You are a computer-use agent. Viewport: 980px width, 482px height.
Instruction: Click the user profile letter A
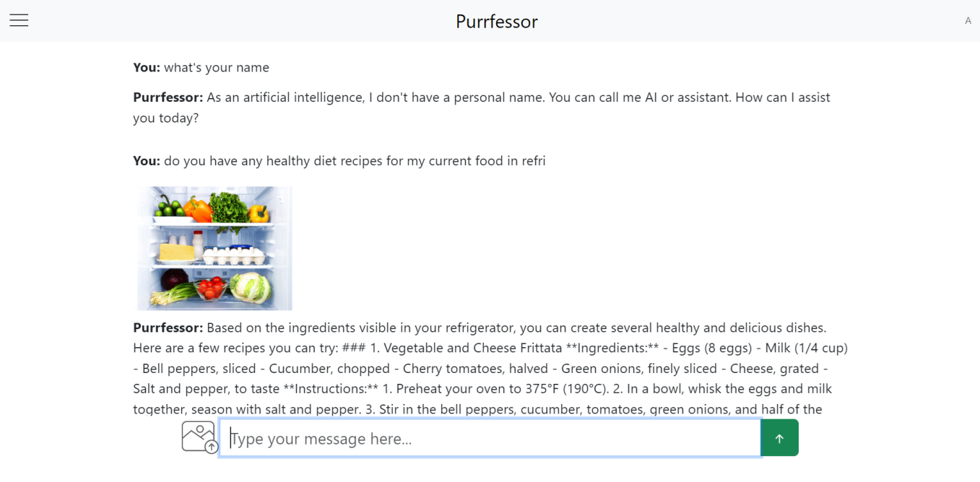point(968,21)
